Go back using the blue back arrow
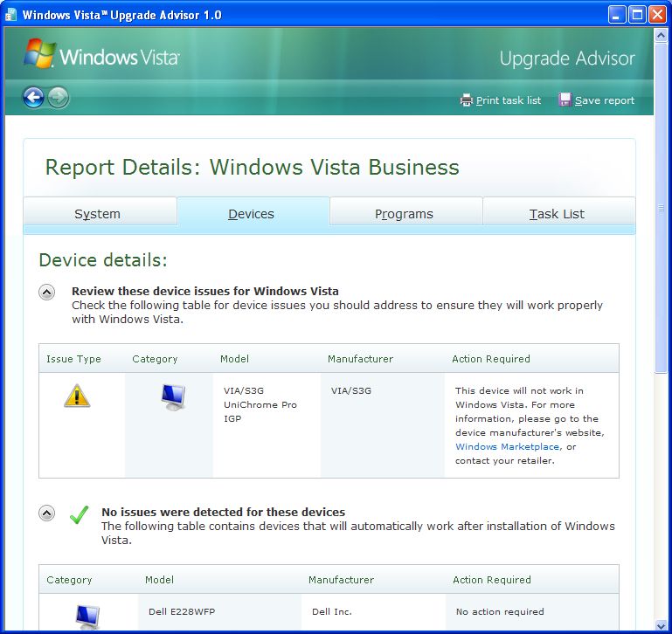 pos(33,97)
